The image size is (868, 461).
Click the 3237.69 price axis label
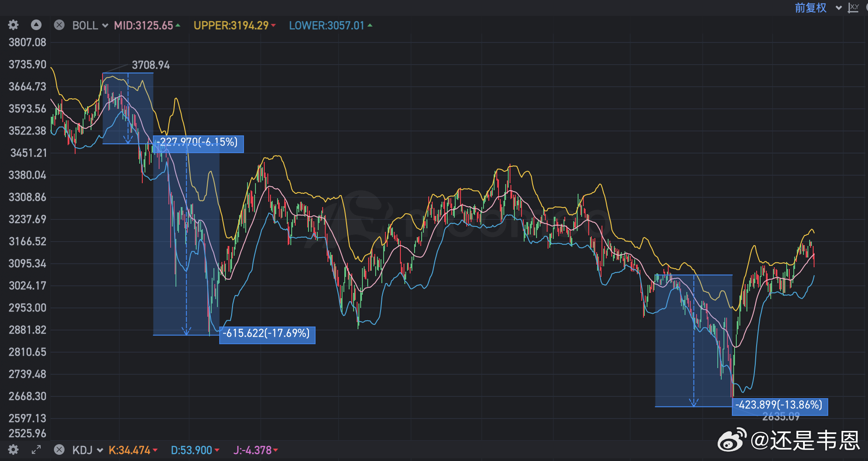[x=27, y=219]
